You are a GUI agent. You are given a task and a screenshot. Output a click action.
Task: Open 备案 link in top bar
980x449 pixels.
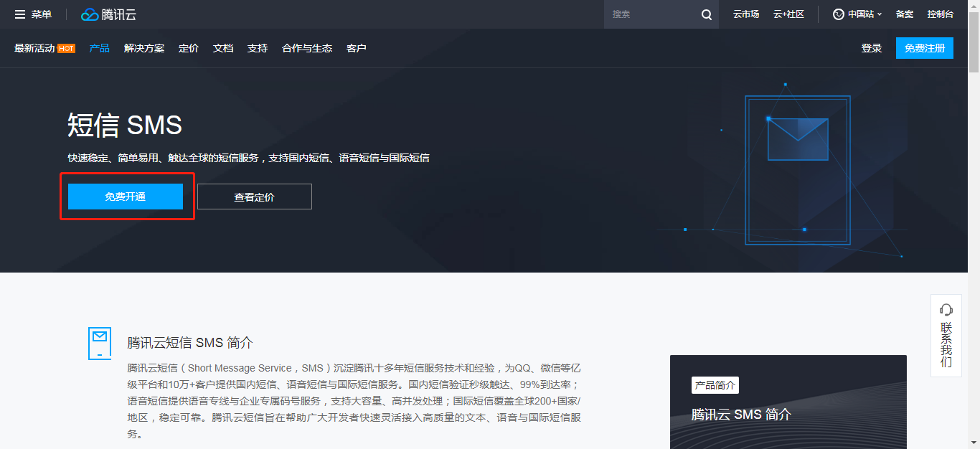click(x=905, y=14)
